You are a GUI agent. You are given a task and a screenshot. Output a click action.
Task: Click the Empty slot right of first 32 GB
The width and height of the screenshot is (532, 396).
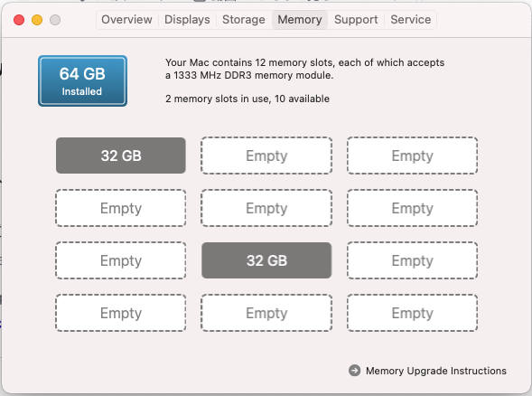click(266, 156)
